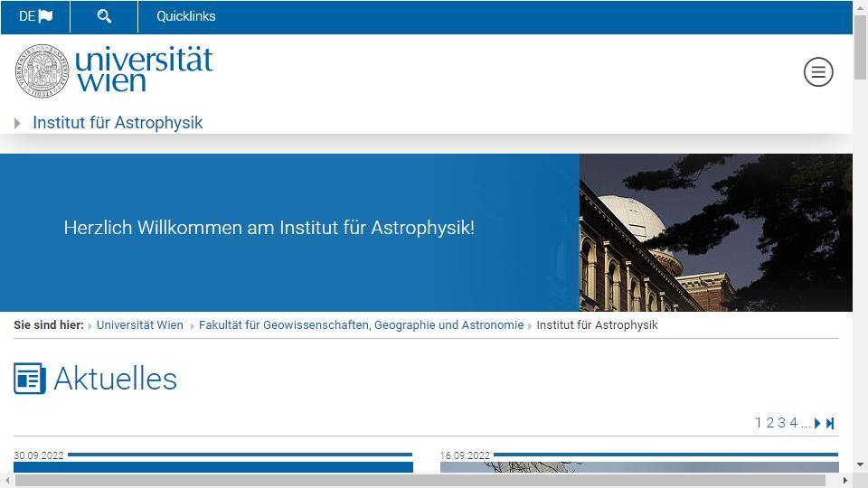Click the Institut für Astrophysik breadcrumb text

point(597,325)
